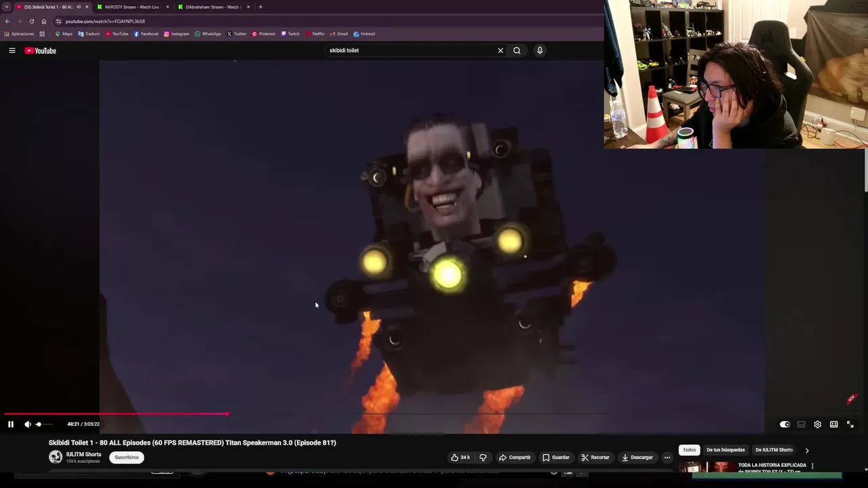Open the WhatsApp bookmark
Viewport: 868px width, 488px height.
208,34
